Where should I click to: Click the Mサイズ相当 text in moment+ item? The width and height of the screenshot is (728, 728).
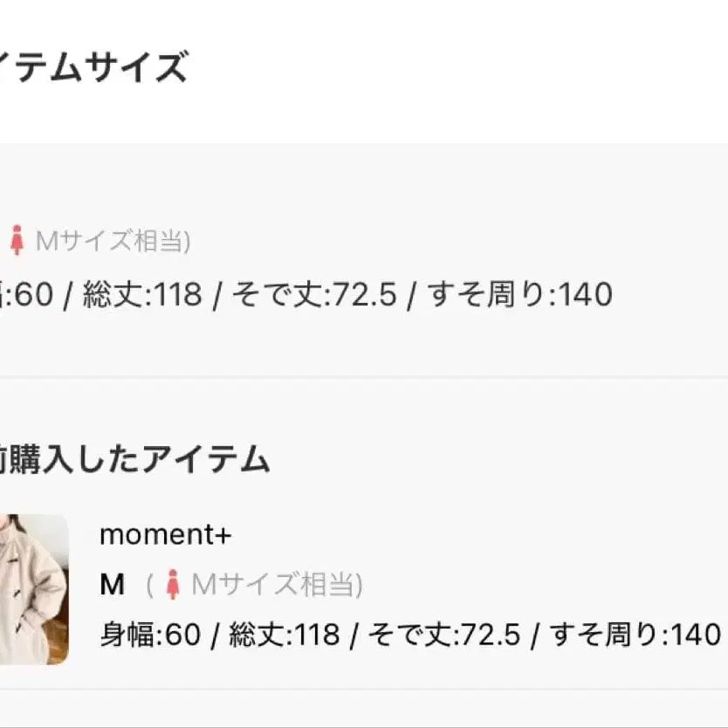[276, 584]
